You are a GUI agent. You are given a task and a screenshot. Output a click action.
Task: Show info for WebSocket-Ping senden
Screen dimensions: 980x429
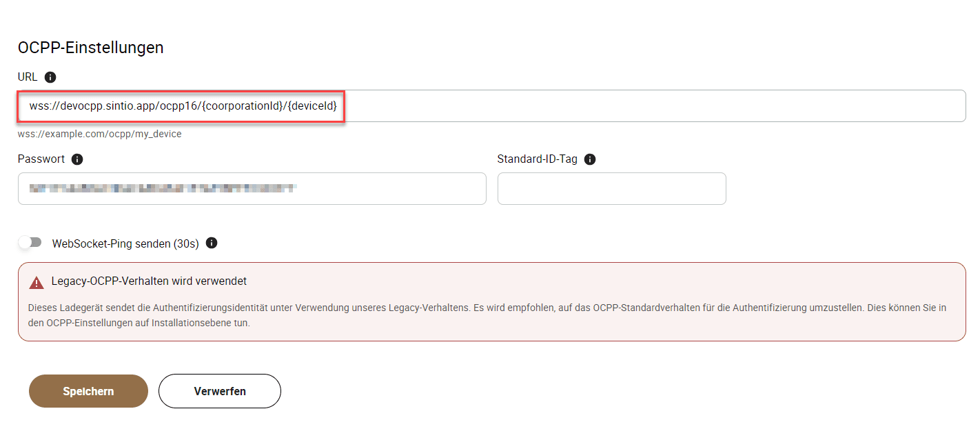tap(212, 243)
